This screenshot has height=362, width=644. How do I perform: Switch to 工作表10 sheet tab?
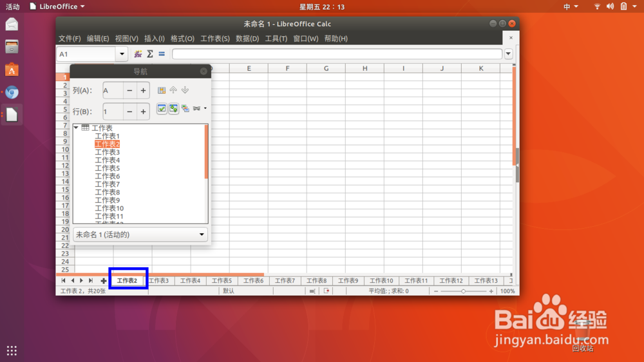[381, 281]
